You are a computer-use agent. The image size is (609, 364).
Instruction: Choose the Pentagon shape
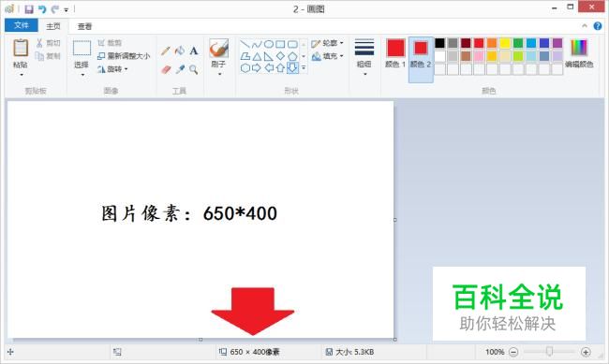coord(292,56)
